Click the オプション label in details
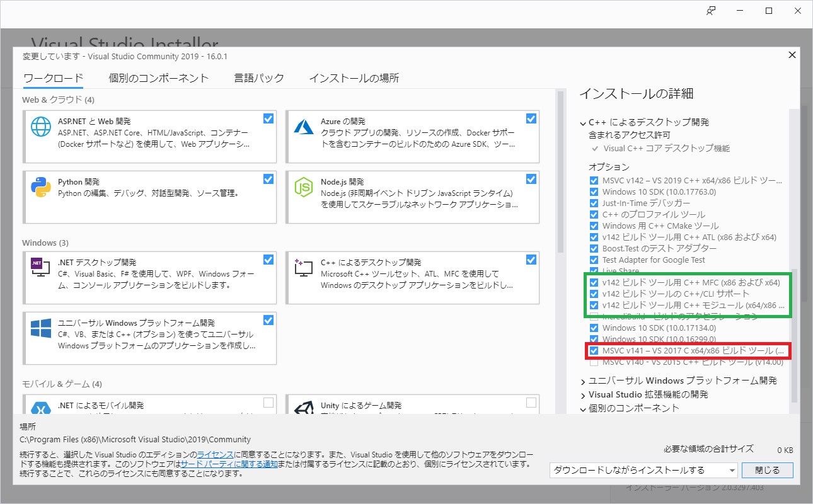 pyautogui.click(x=609, y=167)
